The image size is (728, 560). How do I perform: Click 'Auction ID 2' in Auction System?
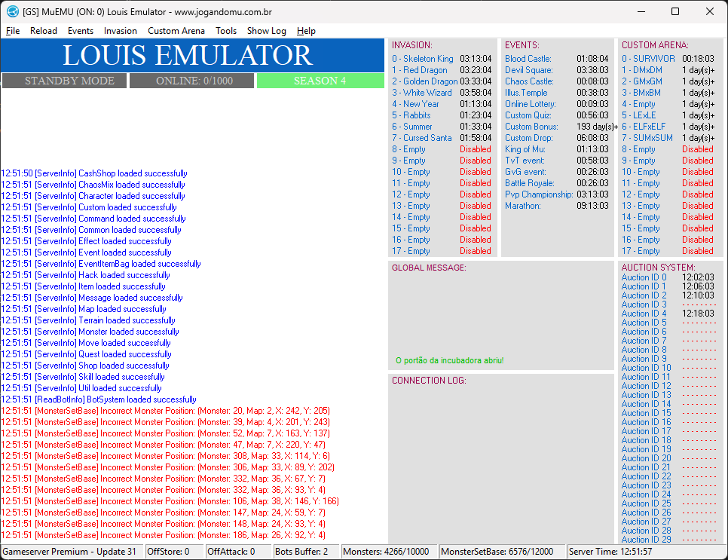pyautogui.click(x=644, y=295)
